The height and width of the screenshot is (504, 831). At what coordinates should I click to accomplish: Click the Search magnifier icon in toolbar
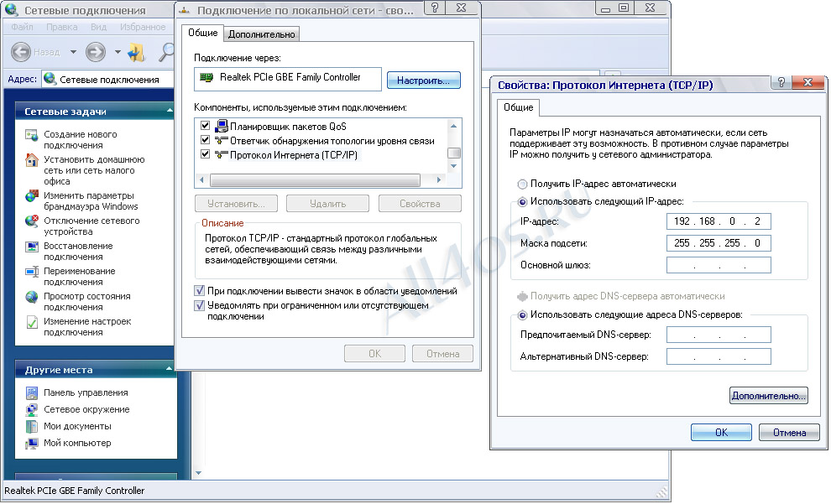click(x=167, y=52)
